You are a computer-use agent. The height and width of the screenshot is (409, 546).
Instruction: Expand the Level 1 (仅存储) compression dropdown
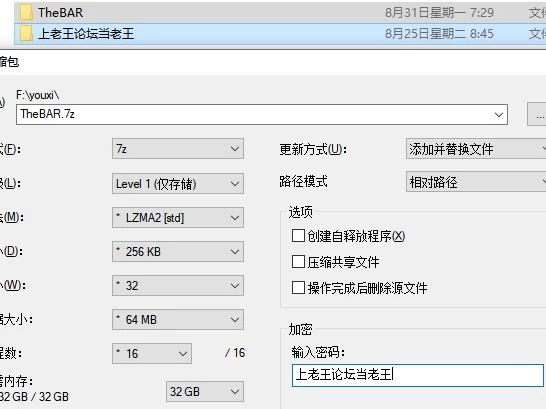(x=178, y=183)
